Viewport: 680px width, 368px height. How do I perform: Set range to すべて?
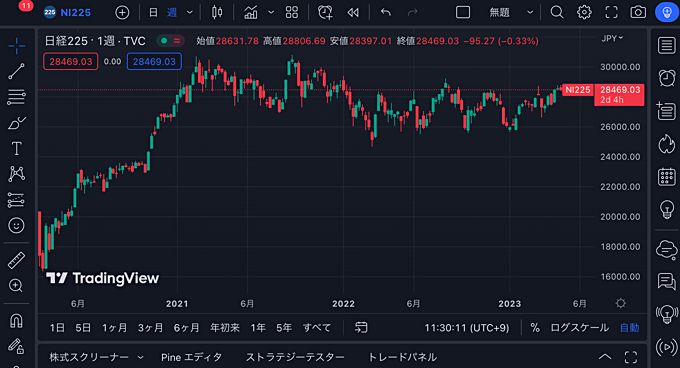point(317,328)
